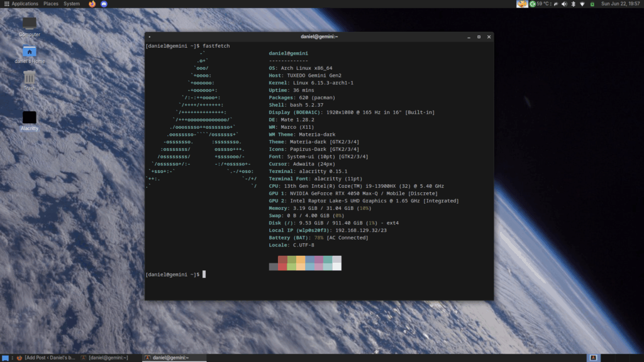The height and width of the screenshot is (362, 644).
Task: Click the OS line reading Arch Linux x86_64
Action: pyautogui.click(x=301, y=68)
